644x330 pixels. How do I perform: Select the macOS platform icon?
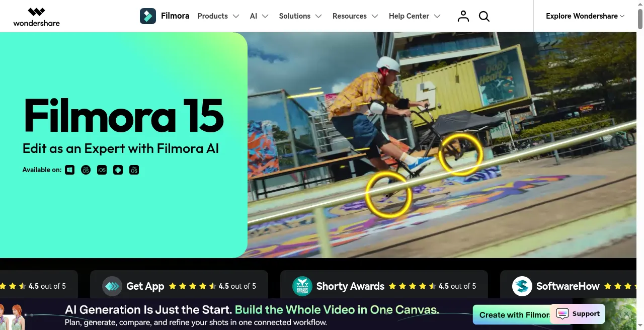tap(86, 170)
